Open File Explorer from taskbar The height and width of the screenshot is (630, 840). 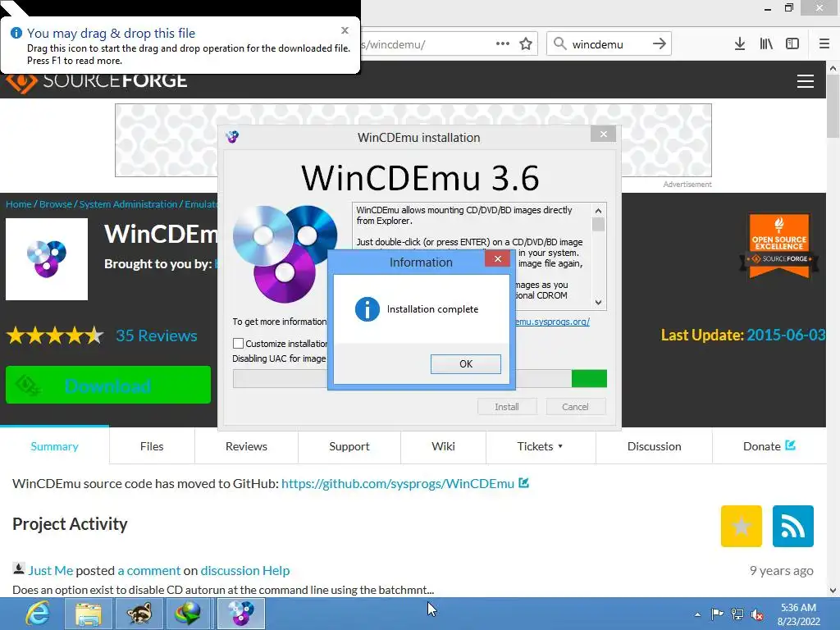tap(89, 614)
